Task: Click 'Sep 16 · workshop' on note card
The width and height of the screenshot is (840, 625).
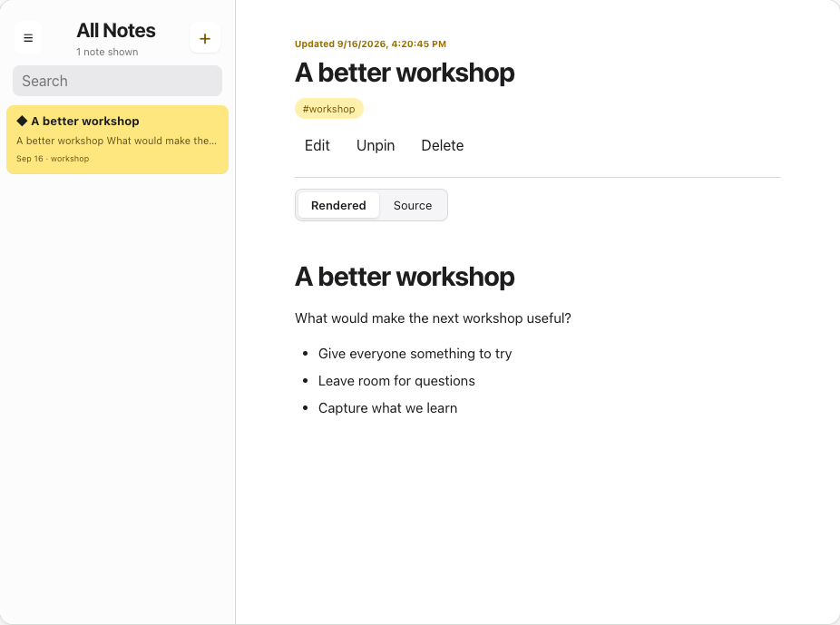Action: 53,159
